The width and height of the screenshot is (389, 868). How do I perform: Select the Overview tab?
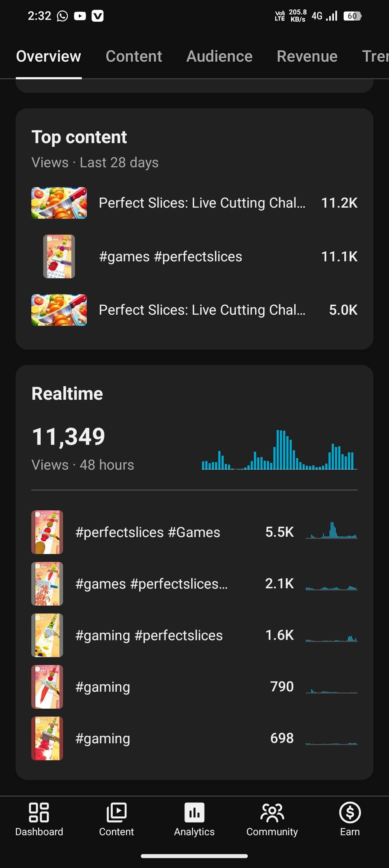point(49,57)
